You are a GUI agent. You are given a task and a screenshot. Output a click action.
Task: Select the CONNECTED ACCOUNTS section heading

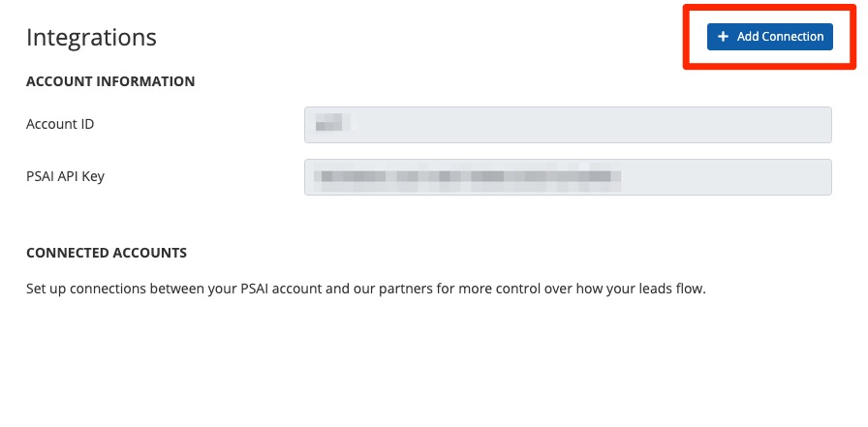pyautogui.click(x=107, y=253)
